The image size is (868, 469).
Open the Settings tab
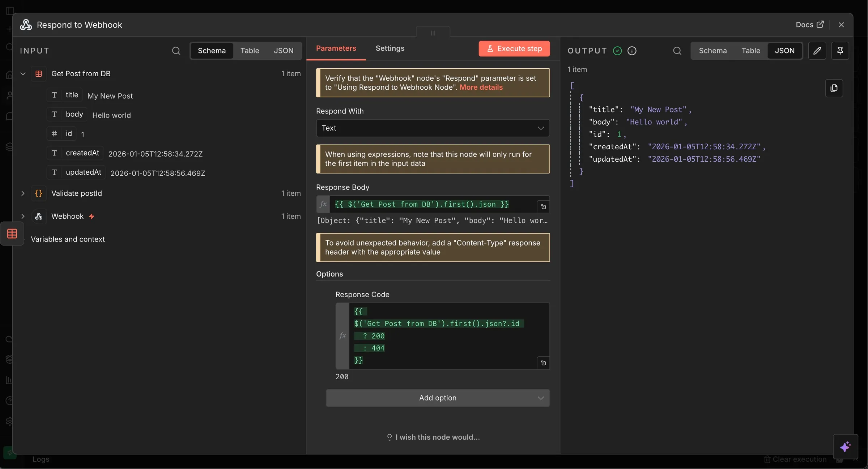(x=390, y=48)
